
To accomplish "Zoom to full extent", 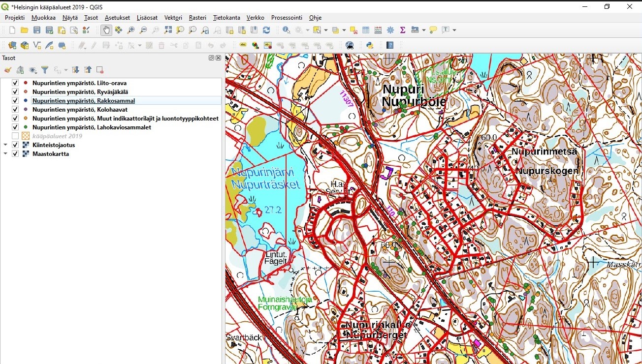I will click(x=168, y=30).
